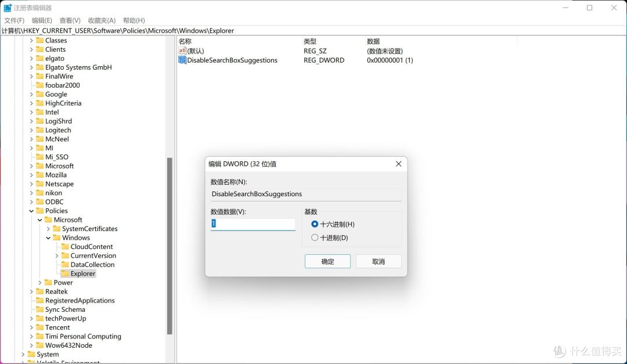Click the DataCollection folder icon
This screenshot has height=364, width=627.
tap(65, 265)
